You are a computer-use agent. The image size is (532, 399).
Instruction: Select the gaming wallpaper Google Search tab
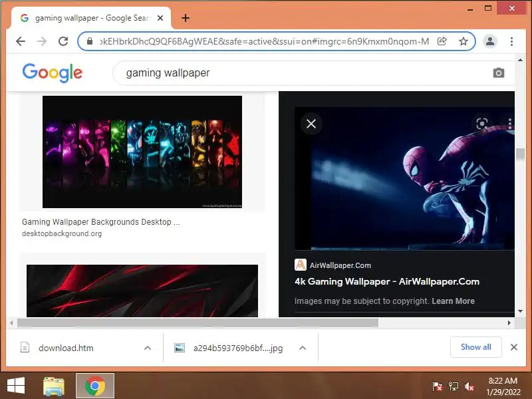tap(91, 18)
